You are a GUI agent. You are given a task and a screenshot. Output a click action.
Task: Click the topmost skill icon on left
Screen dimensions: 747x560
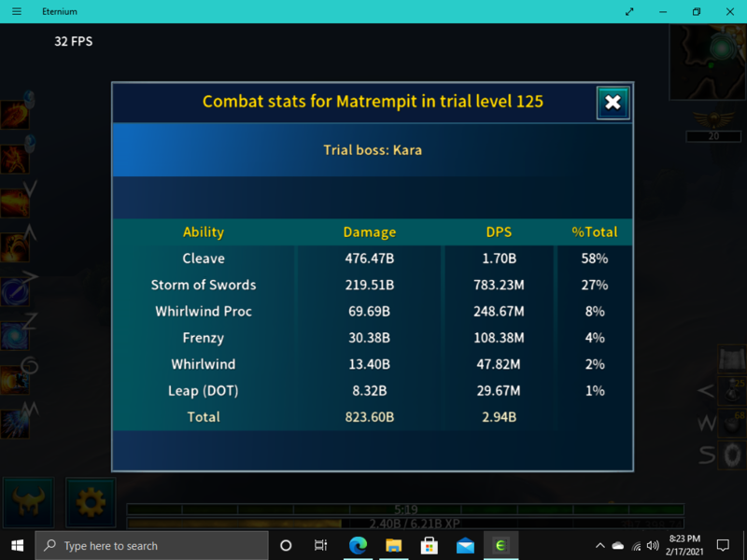(14, 114)
